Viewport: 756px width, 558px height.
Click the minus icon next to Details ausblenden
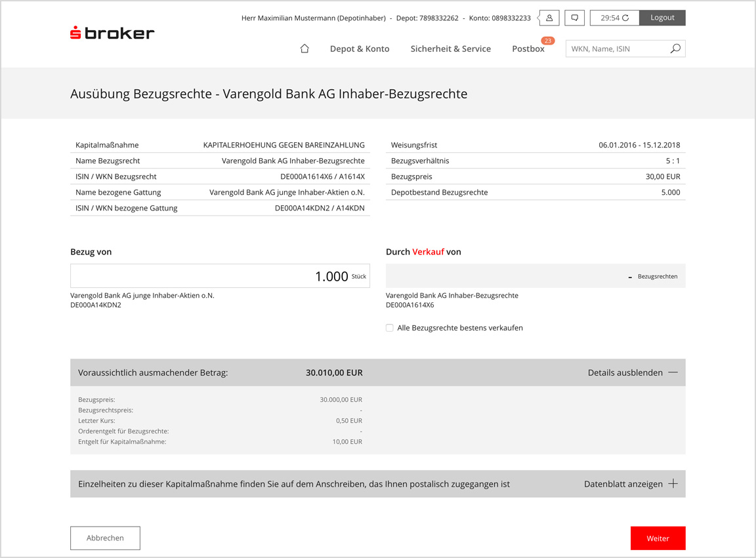[x=673, y=372]
